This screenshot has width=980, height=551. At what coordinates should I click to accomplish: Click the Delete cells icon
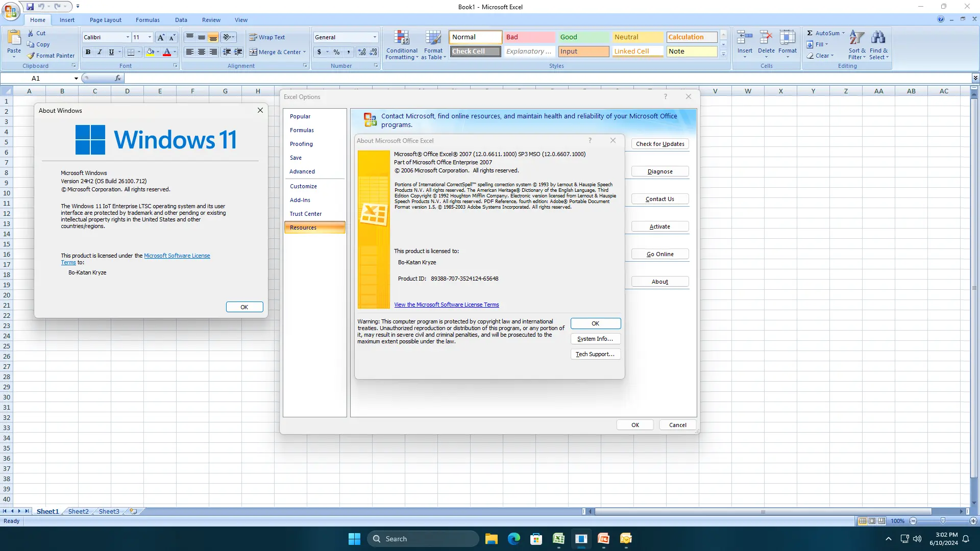[x=766, y=38]
